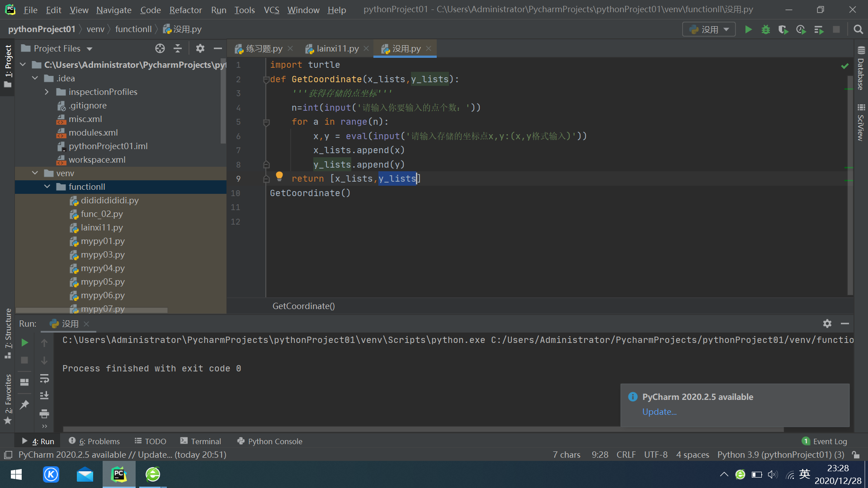Collapse the functionll folder
The height and width of the screenshot is (488, 868).
click(x=47, y=187)
